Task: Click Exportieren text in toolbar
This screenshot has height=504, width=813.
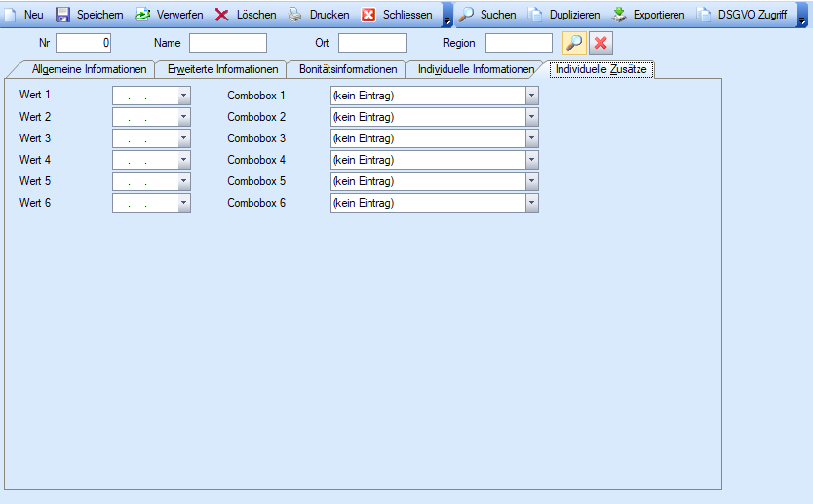Action: click(x=659, y=15)
